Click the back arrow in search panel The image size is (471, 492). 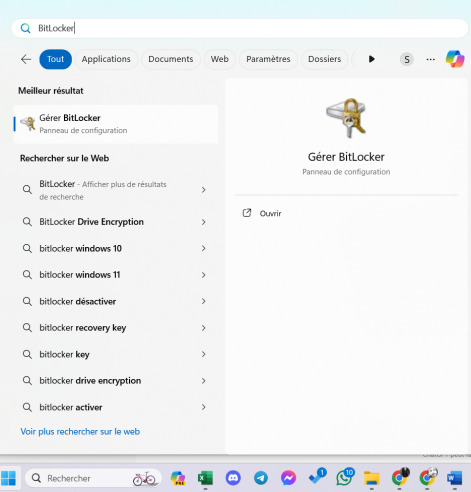pyautogui.click(x=26, y=59)
